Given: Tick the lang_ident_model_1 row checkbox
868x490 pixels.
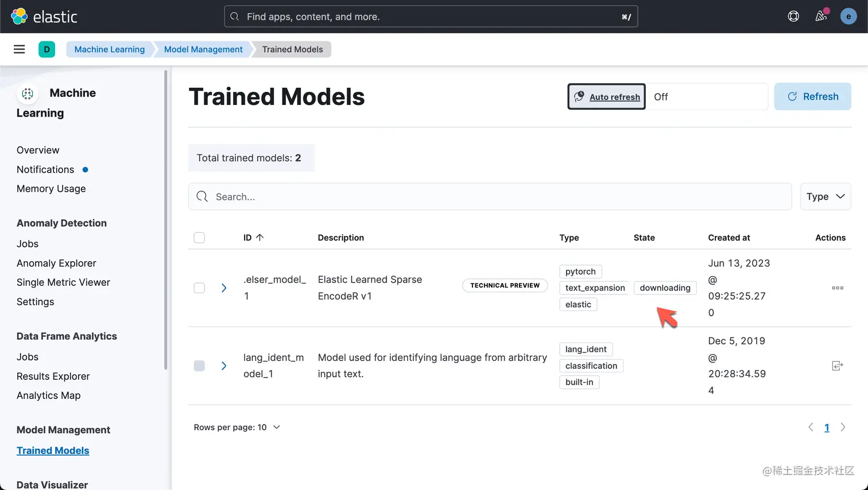Looking at the screenshot, I should pyautogui.click(x=199, y=365).
